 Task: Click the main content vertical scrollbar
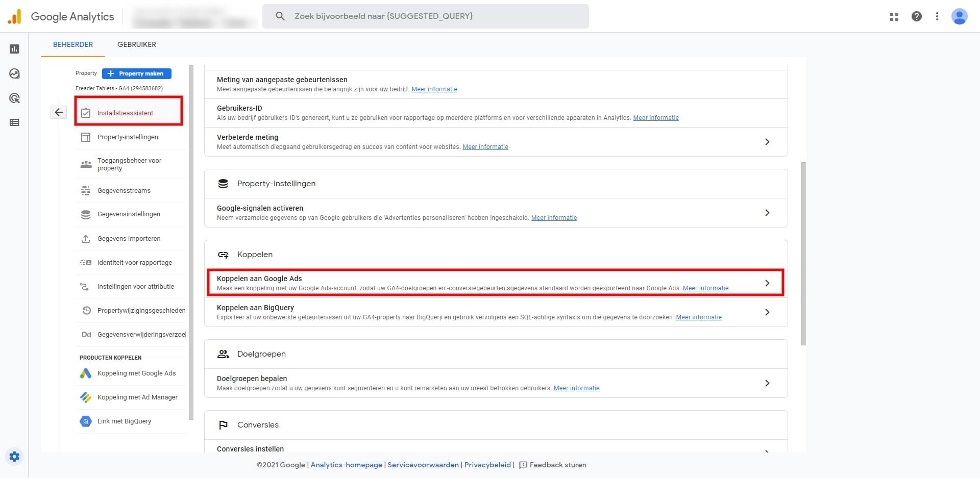[x=803, y=254]
